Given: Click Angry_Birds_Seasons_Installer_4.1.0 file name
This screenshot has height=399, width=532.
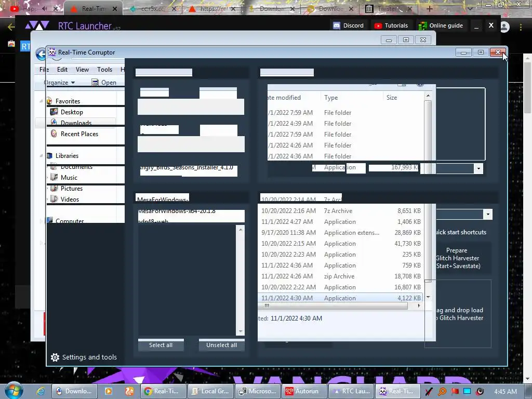Looking at the screenshot, I should 187,167.
